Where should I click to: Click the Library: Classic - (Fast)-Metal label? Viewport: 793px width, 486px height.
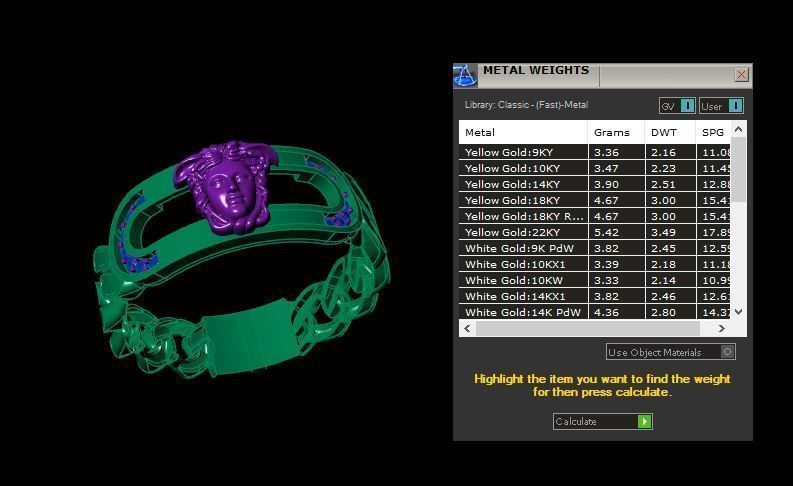tap(526, 105)
